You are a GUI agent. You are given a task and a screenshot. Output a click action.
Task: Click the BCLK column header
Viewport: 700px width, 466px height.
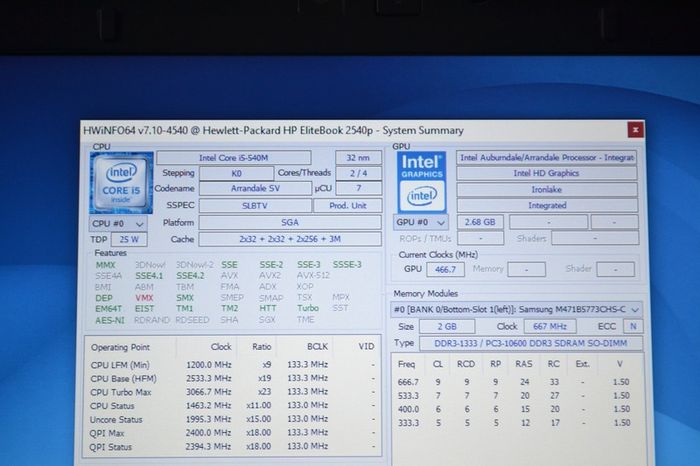317,346
